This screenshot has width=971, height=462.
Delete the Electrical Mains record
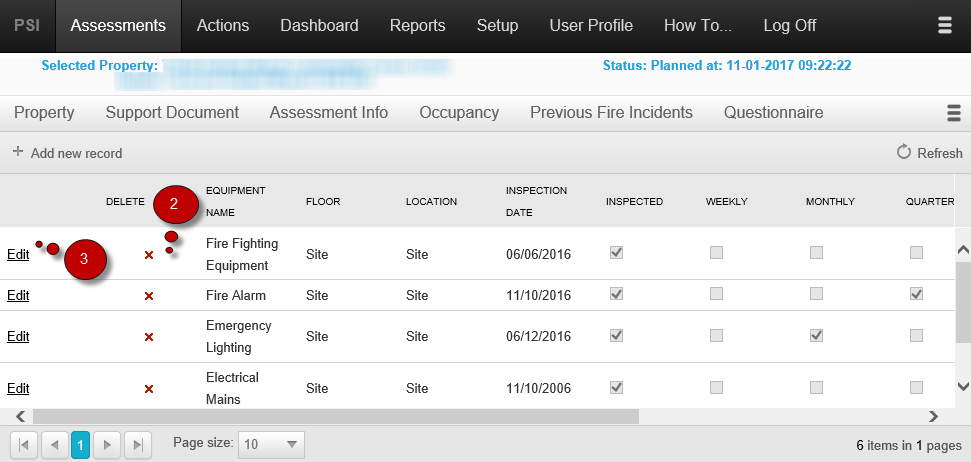tap(149, 390)
